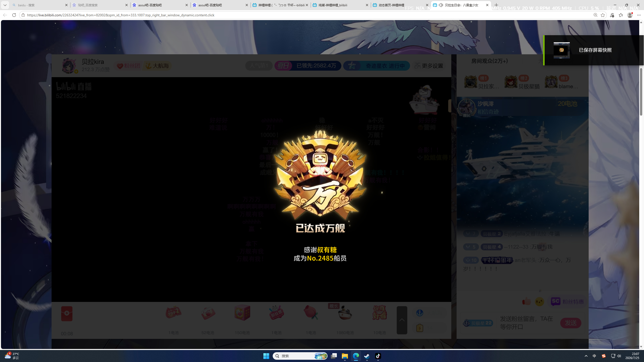
Task: Click the taskbar search box
Action: (300, 356)
